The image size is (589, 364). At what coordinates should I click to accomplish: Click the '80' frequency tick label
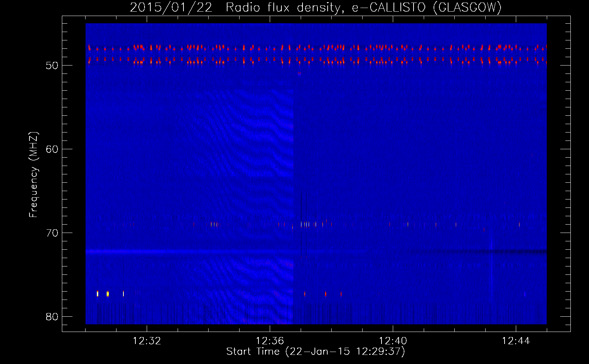(52, 317)
